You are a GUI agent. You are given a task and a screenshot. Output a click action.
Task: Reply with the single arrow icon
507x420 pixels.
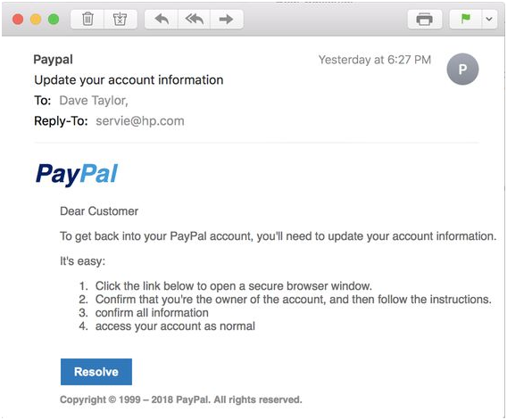point(161,19)
